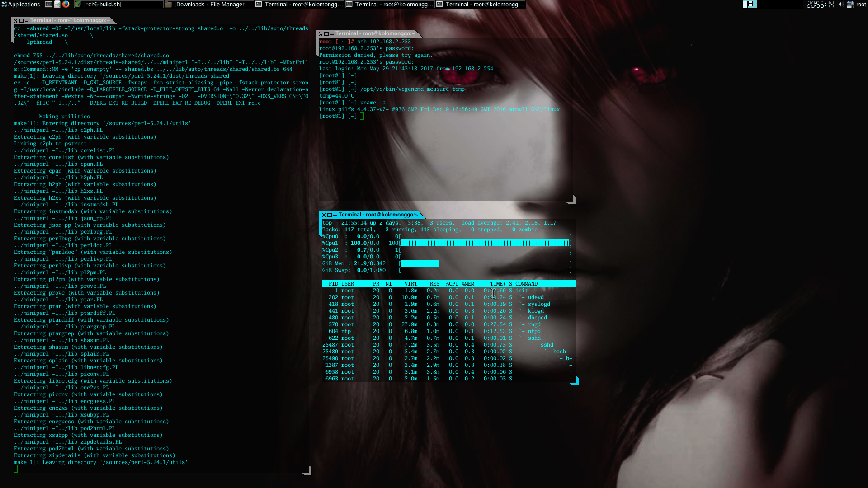Switch to the ch6-build.sh editor window
Screen dimensions: 868x488
(118, 4)
